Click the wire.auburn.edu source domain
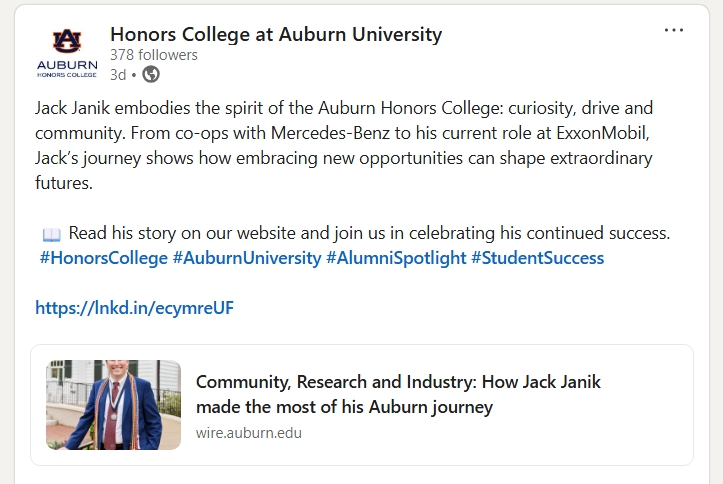Screen dimensions: 723x484 249,433
